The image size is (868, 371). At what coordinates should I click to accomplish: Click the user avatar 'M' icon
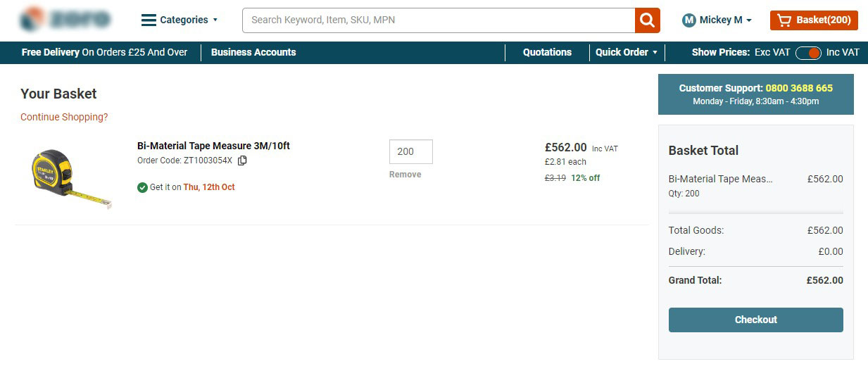689,20
